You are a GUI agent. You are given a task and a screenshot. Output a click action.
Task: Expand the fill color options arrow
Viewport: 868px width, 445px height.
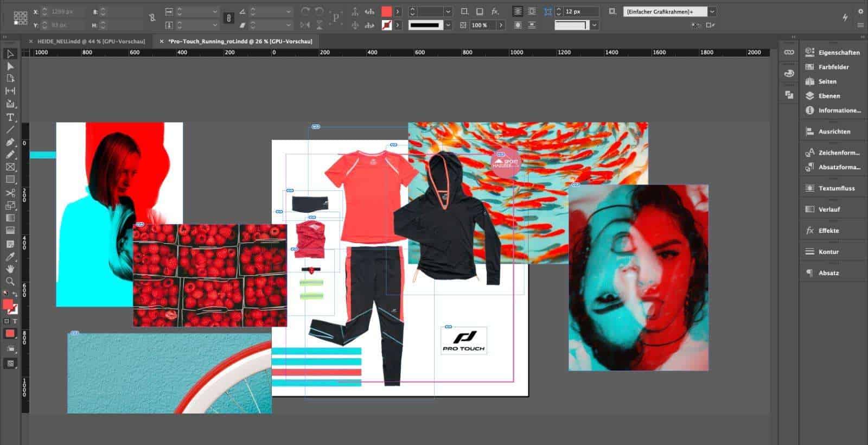click(x=398, y=11)
